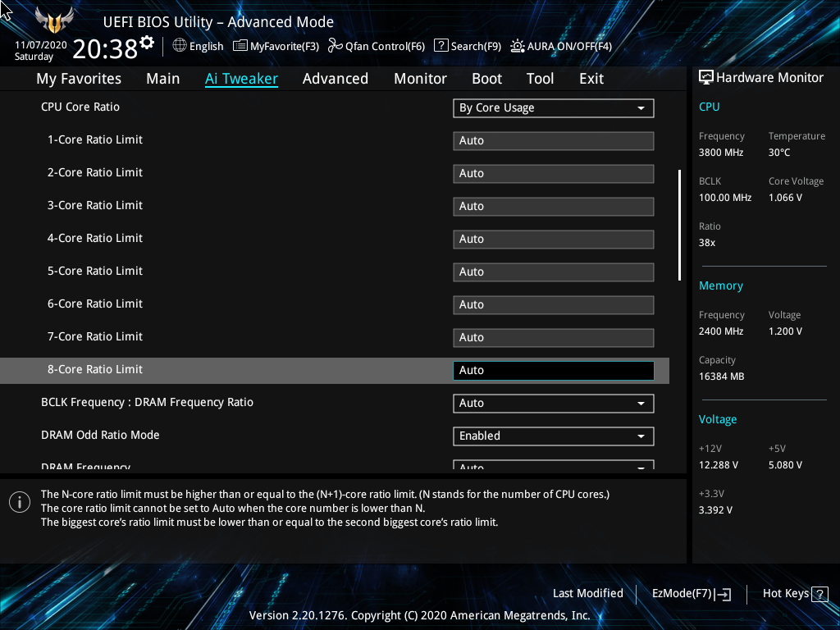Select the 1-Core Ratio Limit label
Screen dimensions: 840x630
pyautogui.click(x=95, y=139)
